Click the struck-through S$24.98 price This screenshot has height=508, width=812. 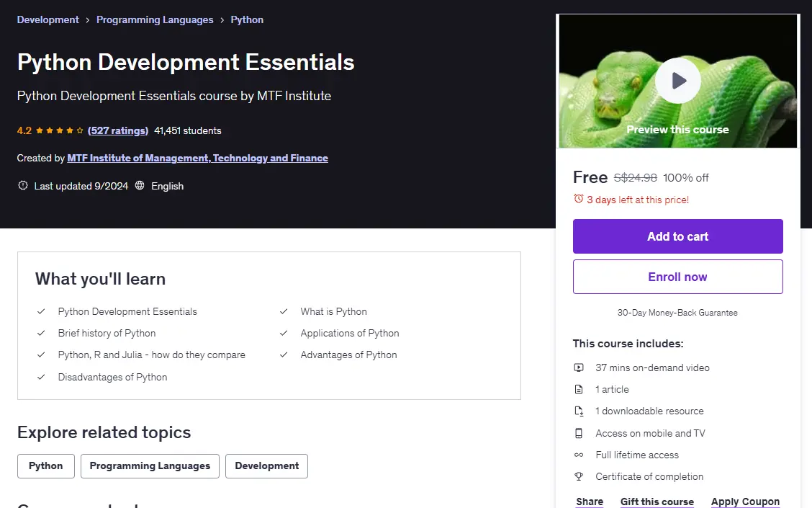[x=635, y=178]
